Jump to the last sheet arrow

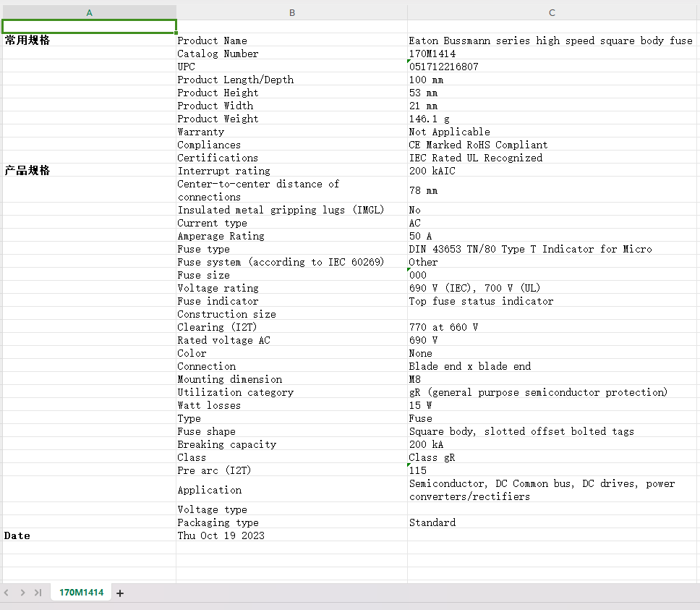tap(38, 593)
